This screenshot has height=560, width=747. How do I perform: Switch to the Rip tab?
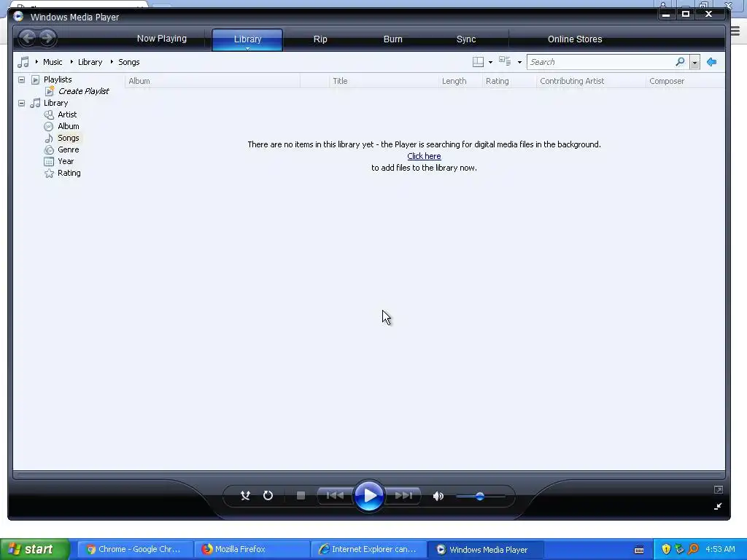(320, 39)
